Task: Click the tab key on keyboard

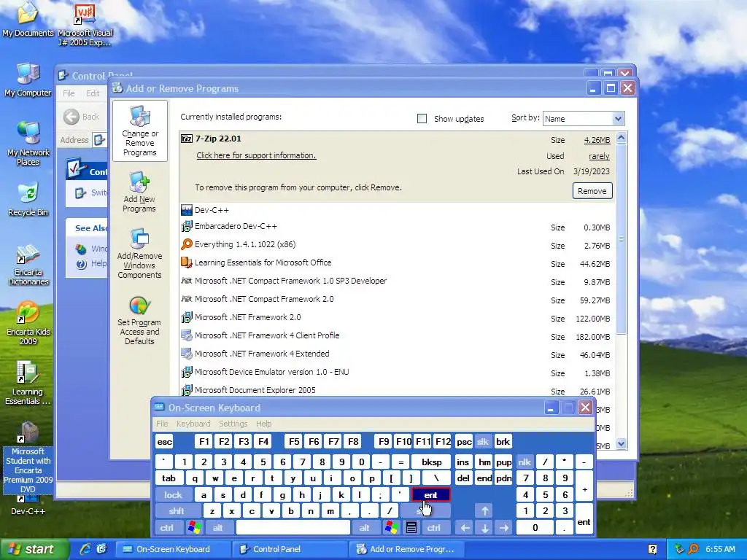Action: pyautogui.click(x=169, y=478)
